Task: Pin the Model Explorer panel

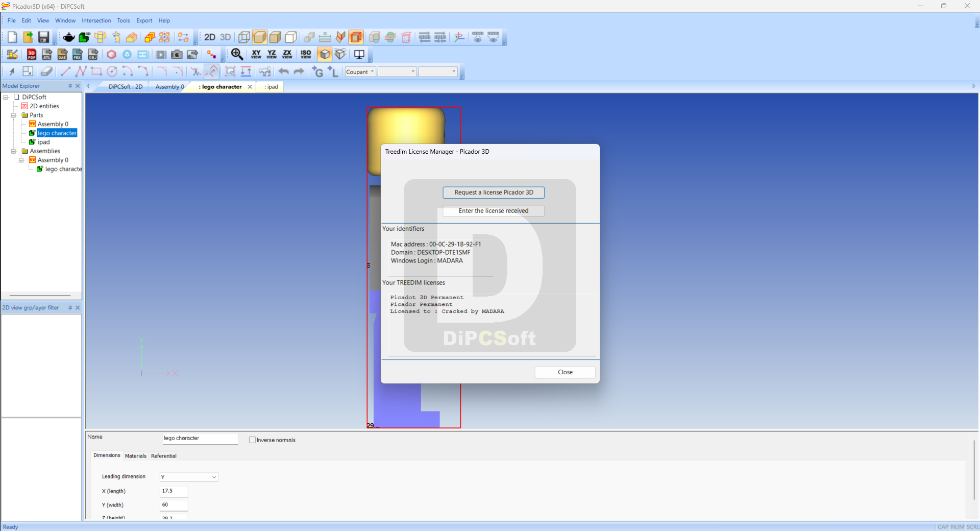Action: click(x=70, y=86)
